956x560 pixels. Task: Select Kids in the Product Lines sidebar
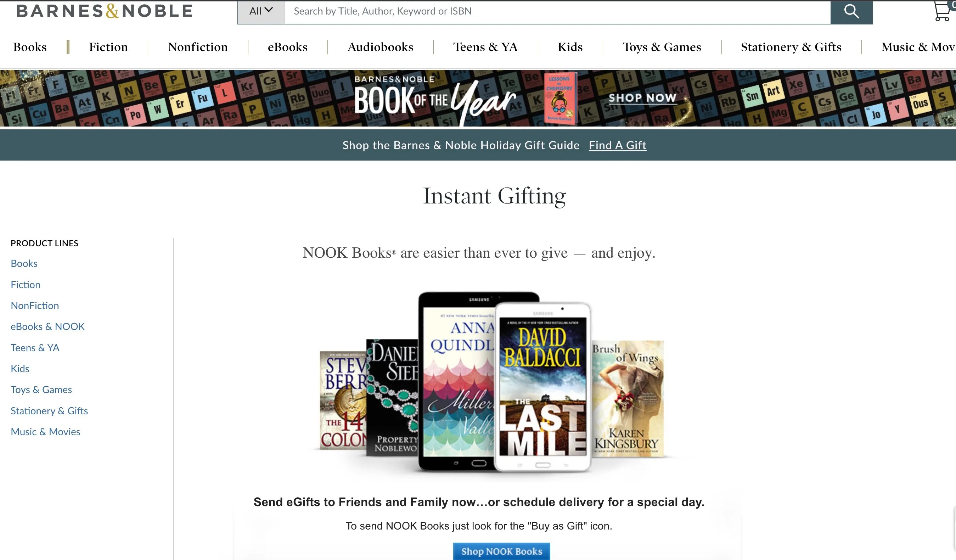[x=20, y=368]
